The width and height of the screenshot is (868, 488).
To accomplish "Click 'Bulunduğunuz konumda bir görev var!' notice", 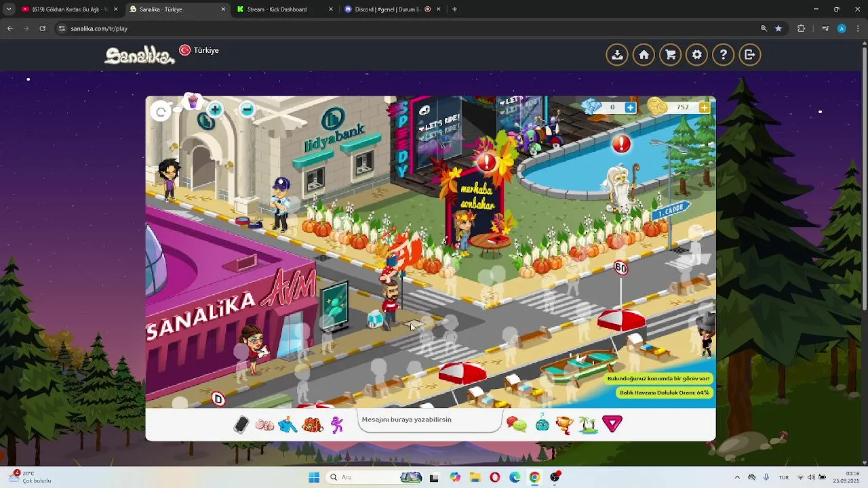I will pos(658,379).
